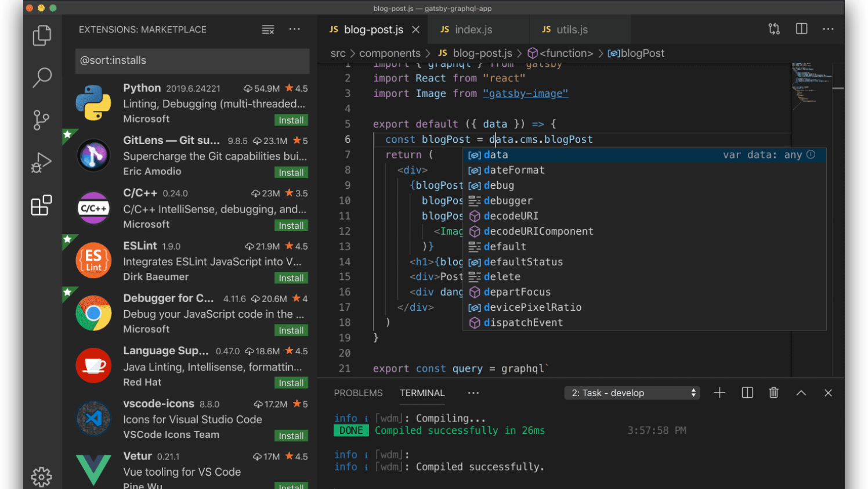Click the vscode-icons extension icon
868x489 pixels.
point(93,418)
